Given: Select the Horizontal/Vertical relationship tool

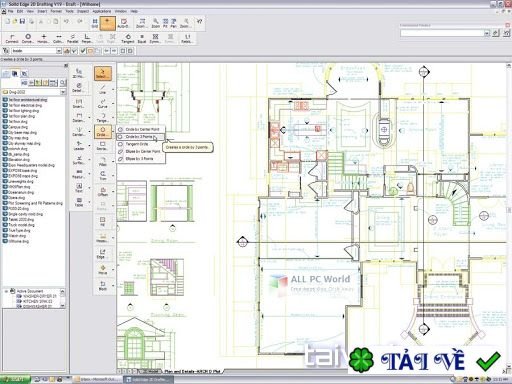Looking at the screenshot, I should coord(43,38).
